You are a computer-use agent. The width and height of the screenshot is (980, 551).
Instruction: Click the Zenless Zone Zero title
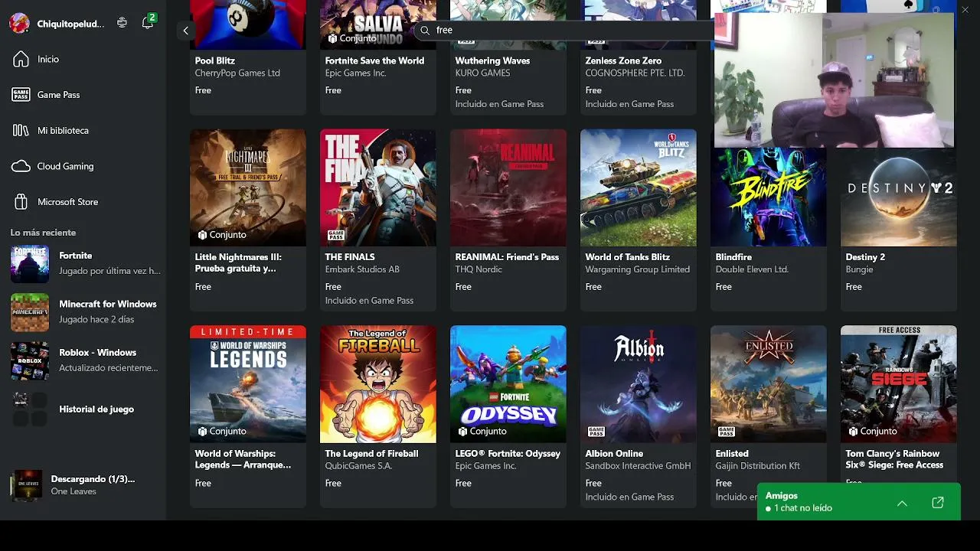click(623, 60)
